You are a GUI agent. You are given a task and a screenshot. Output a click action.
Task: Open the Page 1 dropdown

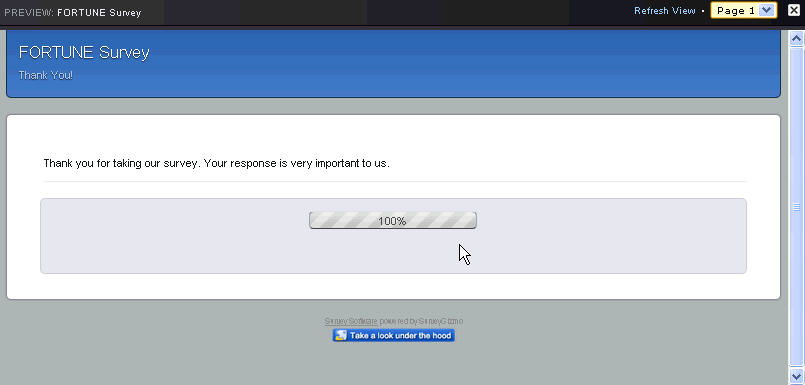point(743,11)
